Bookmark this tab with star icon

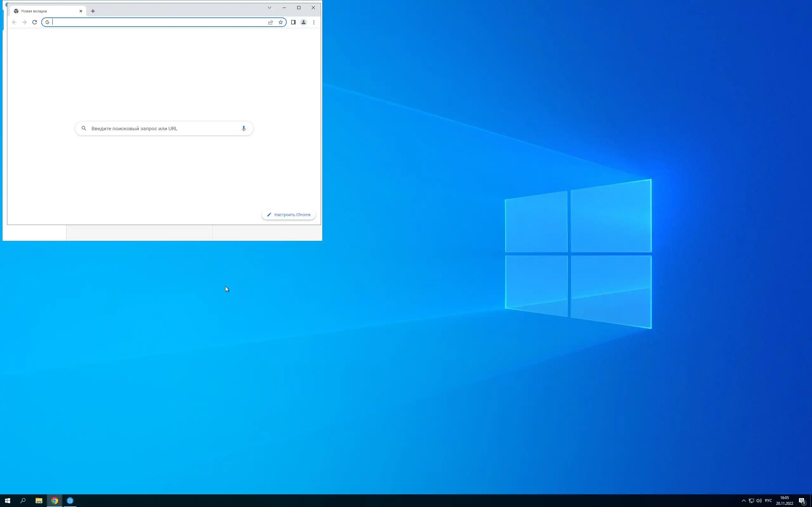(280, 22)
